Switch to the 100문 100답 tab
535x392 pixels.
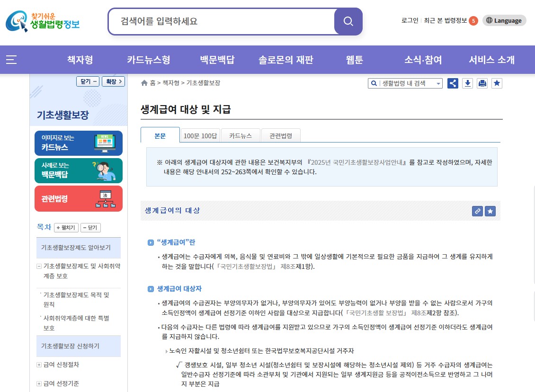[x=201, y=135]
